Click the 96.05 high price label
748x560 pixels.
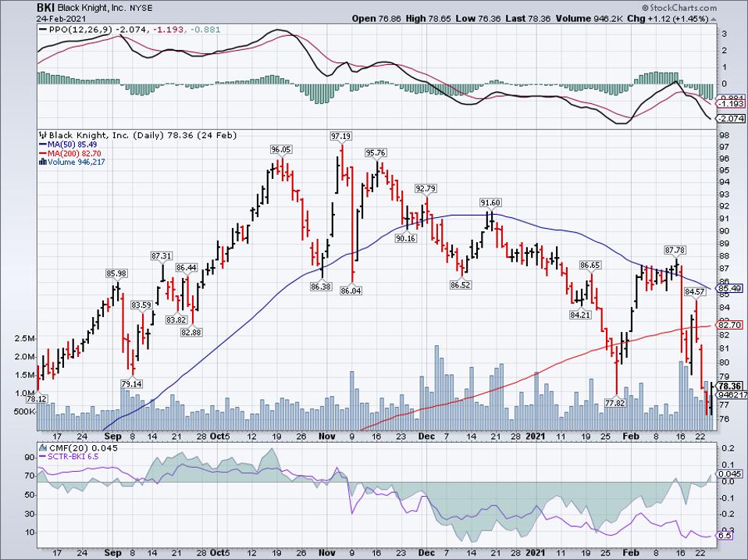280,149
